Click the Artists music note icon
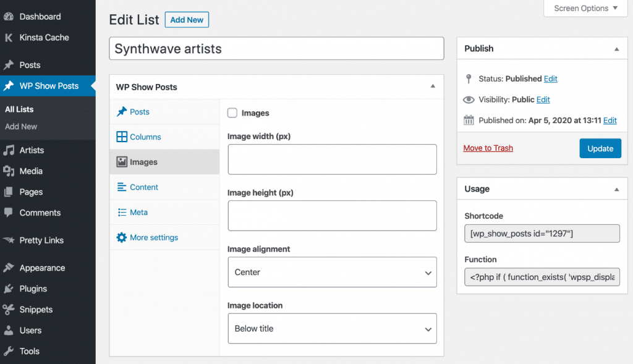Screen dimensions: 633x364 click(x=9, y=150)
